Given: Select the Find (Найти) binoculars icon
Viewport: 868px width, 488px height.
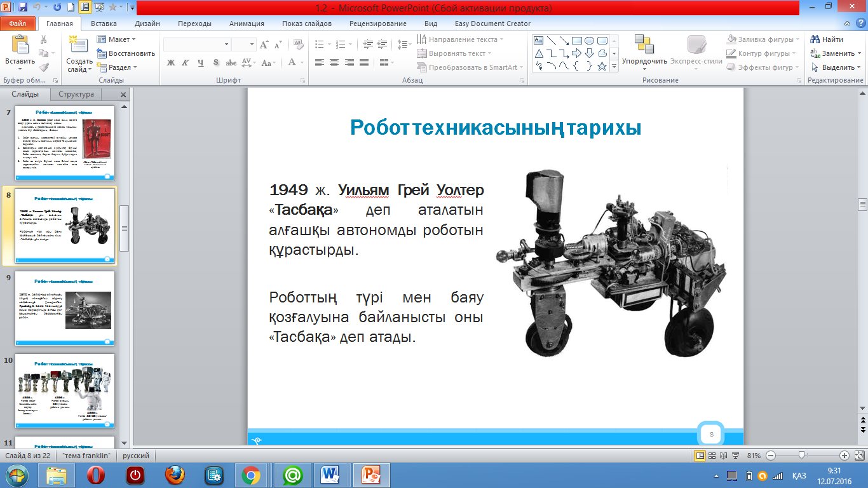Looking at the screenshot, I should (x=815, y=39).
